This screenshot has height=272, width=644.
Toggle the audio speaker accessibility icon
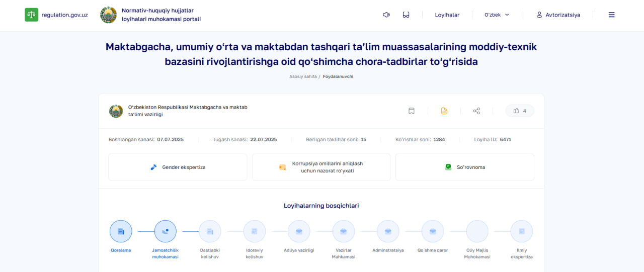[386, 15]
